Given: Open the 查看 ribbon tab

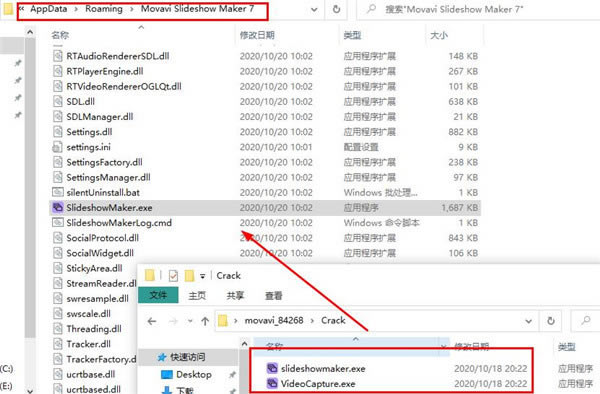Looking at the screenshot, I should tap(274, 295).
